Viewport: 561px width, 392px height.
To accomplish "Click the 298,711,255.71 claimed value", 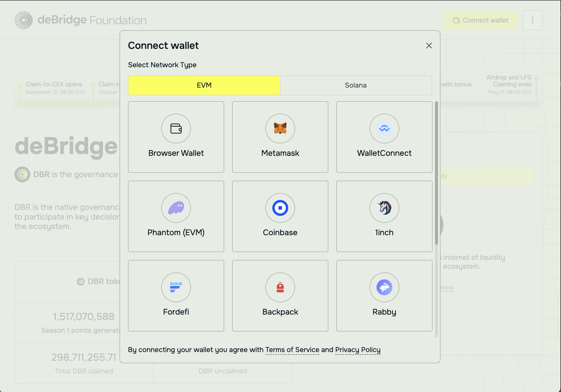I will pos(84,357).
